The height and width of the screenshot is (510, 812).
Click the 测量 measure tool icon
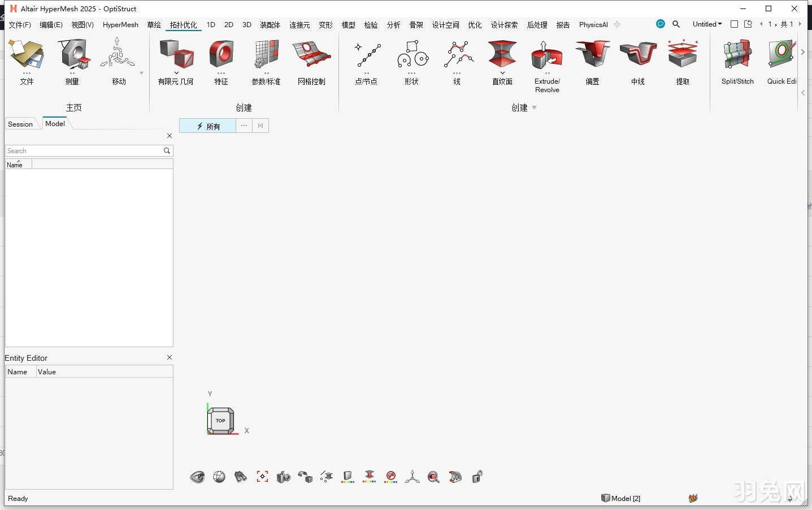click(x=72, y=56)
